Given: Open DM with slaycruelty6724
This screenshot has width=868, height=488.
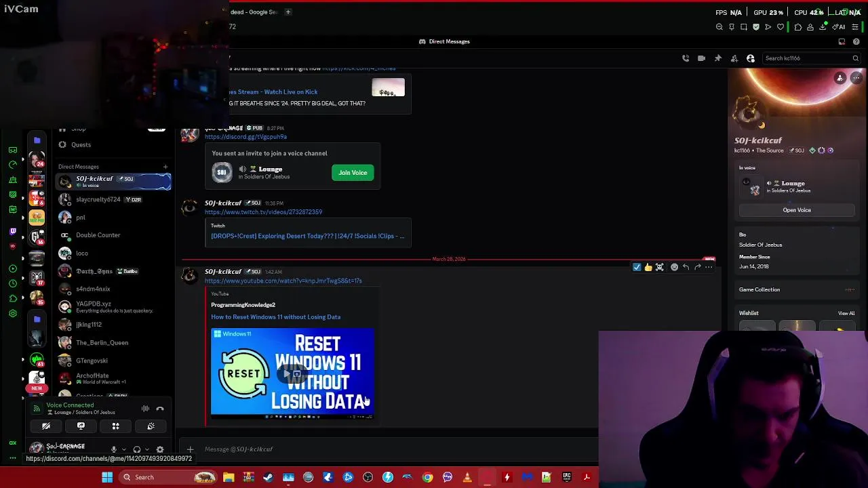Looking at the screenshot, I should coord(113,199).
